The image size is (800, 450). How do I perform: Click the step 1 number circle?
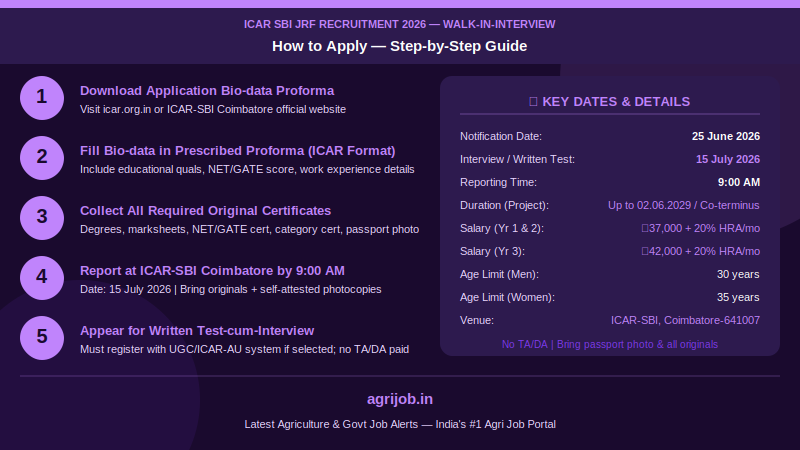42,98
